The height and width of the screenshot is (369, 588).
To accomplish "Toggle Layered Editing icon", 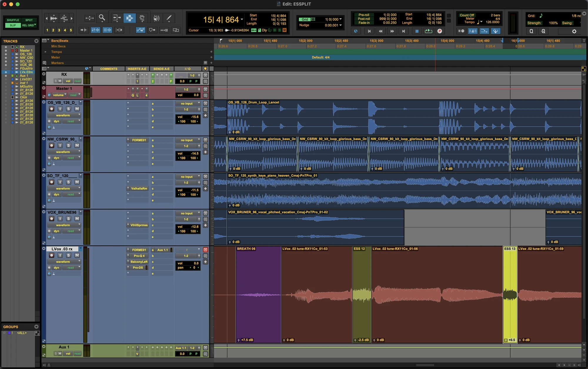I will tap(176, 30).
